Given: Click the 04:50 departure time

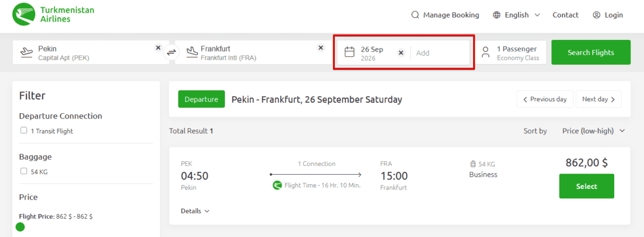Looking at the screenshot, I should click(195, 176).
